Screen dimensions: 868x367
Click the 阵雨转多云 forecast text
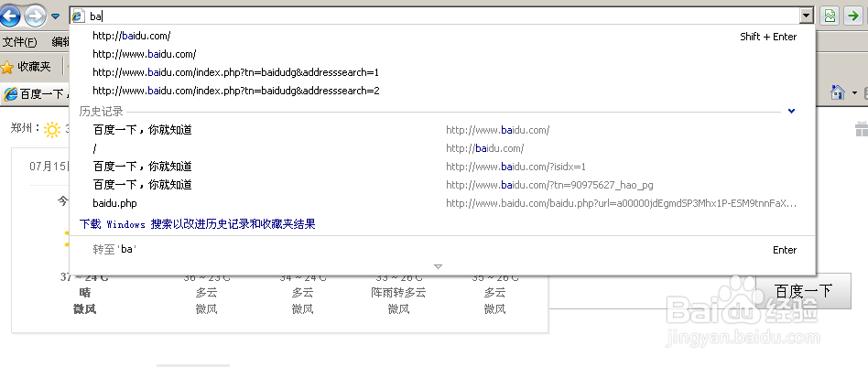[x=398, y=292]
